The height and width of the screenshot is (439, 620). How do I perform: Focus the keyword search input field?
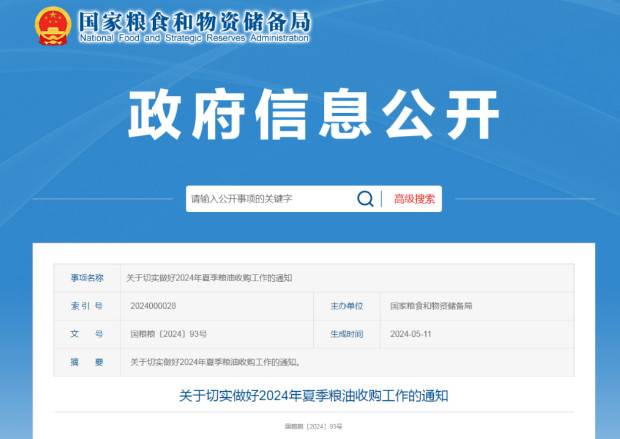click(x=270, y=199)
